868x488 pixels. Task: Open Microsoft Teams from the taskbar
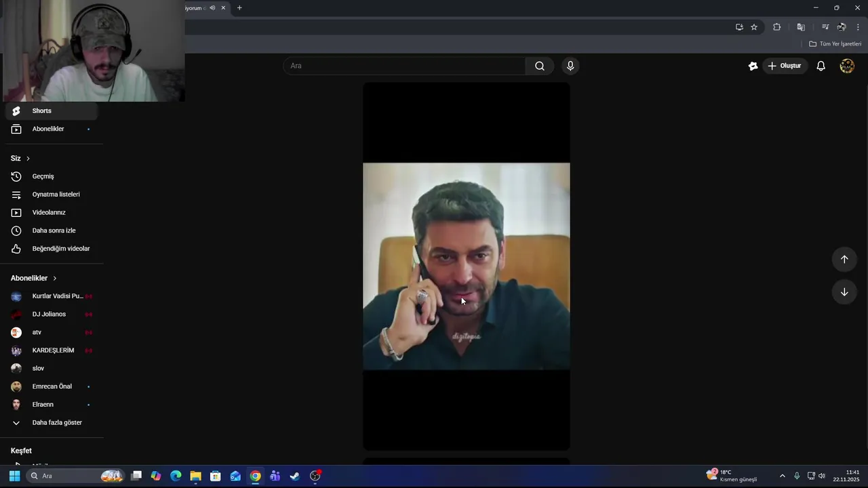coord(275,476)
